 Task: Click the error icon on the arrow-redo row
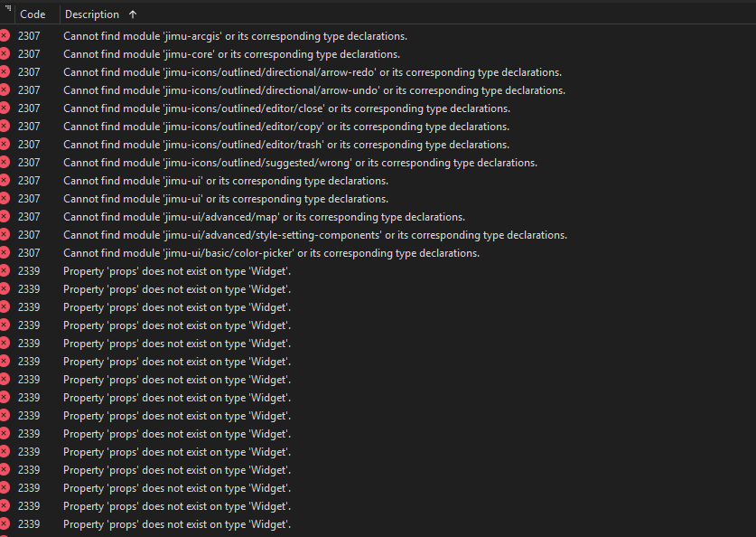click(5, 72)
